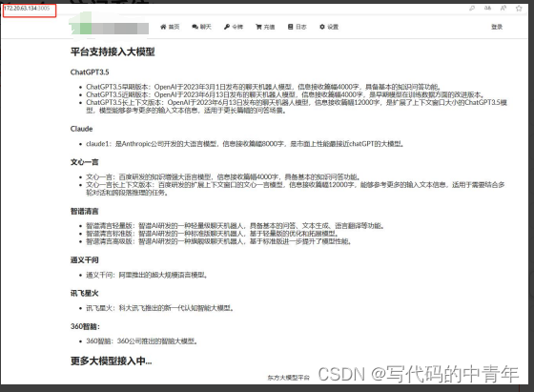Click the 360公司推出 list item
The width and height of the screenshot is (534, 392).
[142, 340]
